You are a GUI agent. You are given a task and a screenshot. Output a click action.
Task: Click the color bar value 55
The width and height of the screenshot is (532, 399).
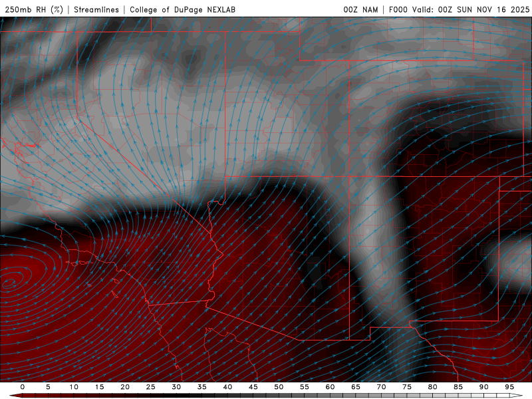tap(305, 387)
